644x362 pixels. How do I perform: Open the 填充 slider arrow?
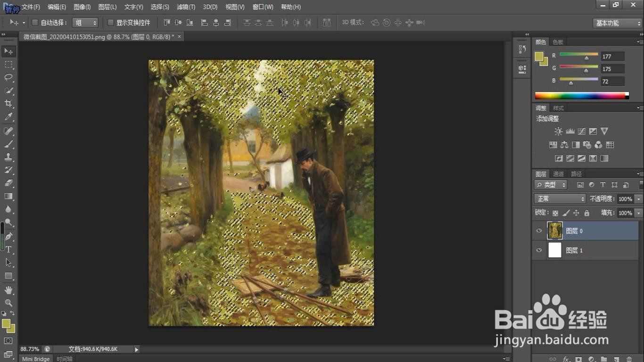coord(639,213)
